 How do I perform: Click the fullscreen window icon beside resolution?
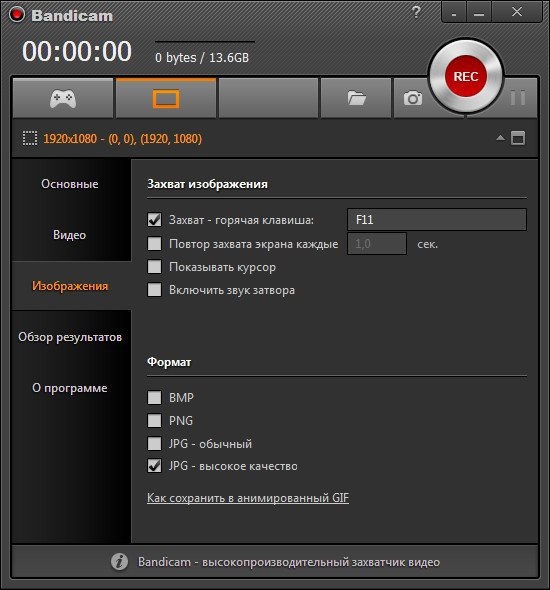coord(518,138)
